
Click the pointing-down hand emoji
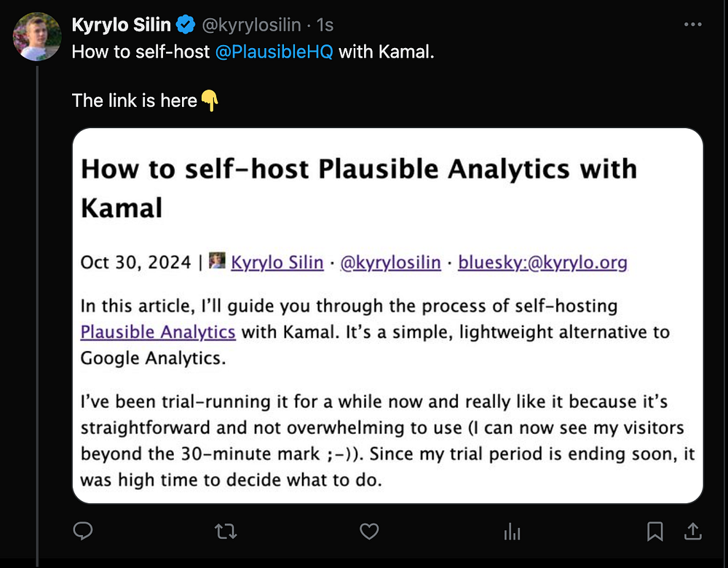pyautogui.click(x=210, y=100)
